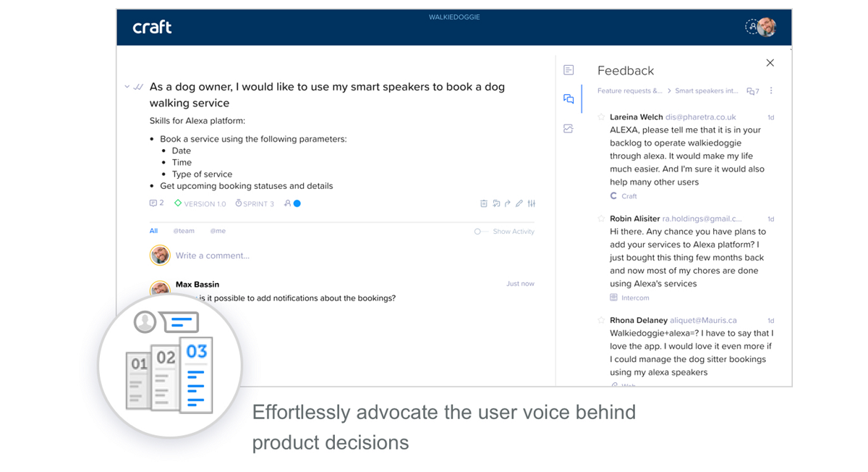The width and height of the screenshot is (868, 472).
Task: Open the VERSION 1.0 selector
Action: [200, 204]
